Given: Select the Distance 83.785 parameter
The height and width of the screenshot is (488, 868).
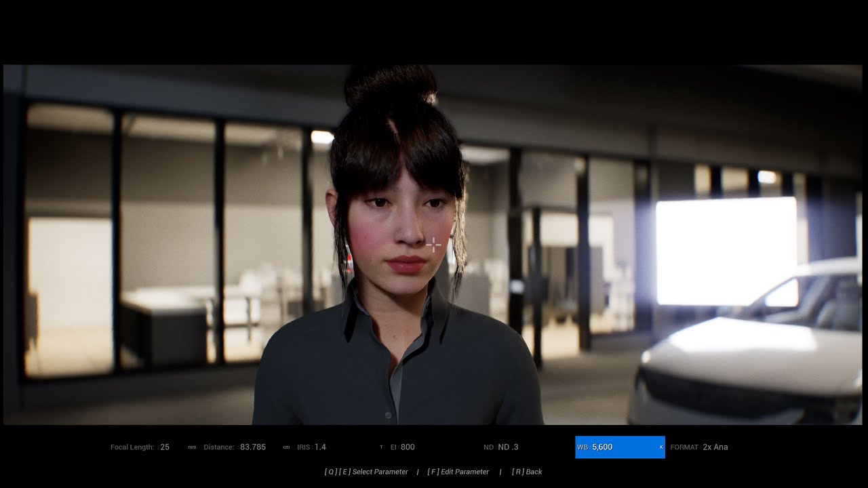Looking at the screenshot, I should [235, 447].
